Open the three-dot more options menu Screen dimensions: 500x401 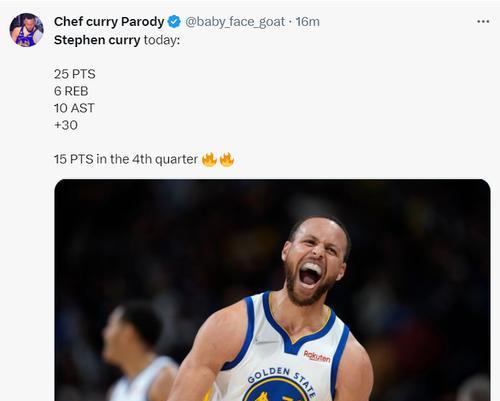[x=483, y=22]
